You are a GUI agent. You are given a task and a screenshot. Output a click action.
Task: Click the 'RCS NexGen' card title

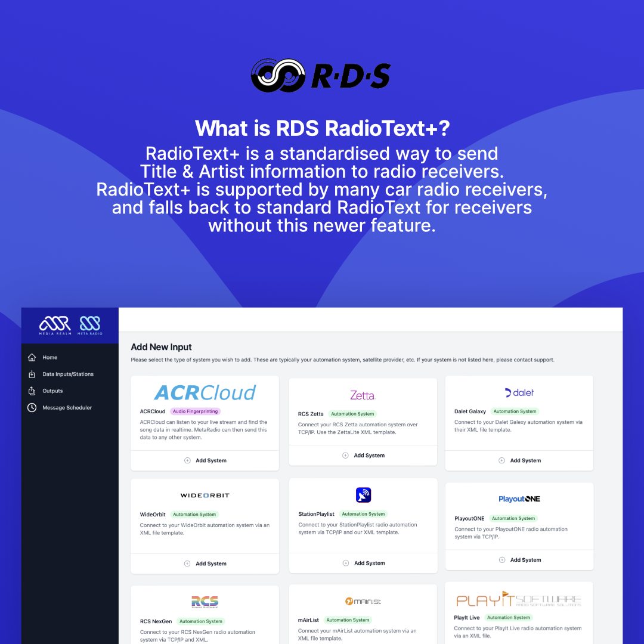156,621
